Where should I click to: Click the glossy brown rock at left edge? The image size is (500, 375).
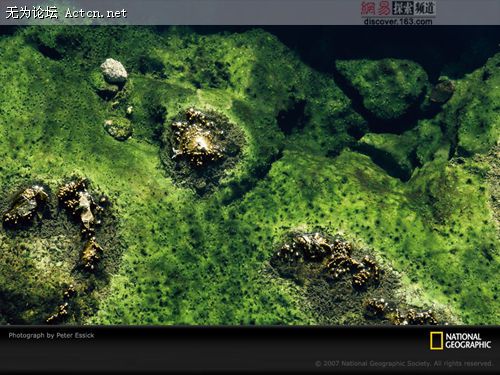tap(26, 207)
